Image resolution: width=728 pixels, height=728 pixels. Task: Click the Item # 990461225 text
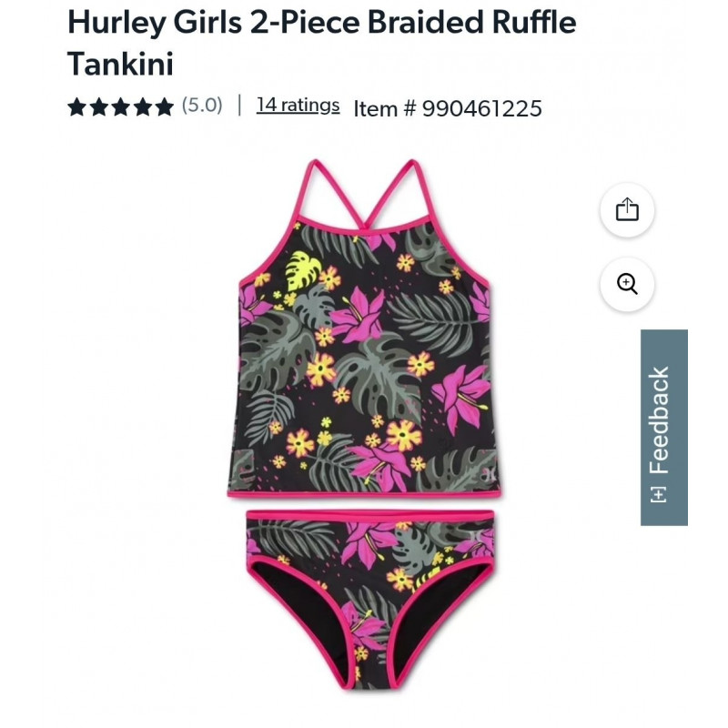(448, 108)
